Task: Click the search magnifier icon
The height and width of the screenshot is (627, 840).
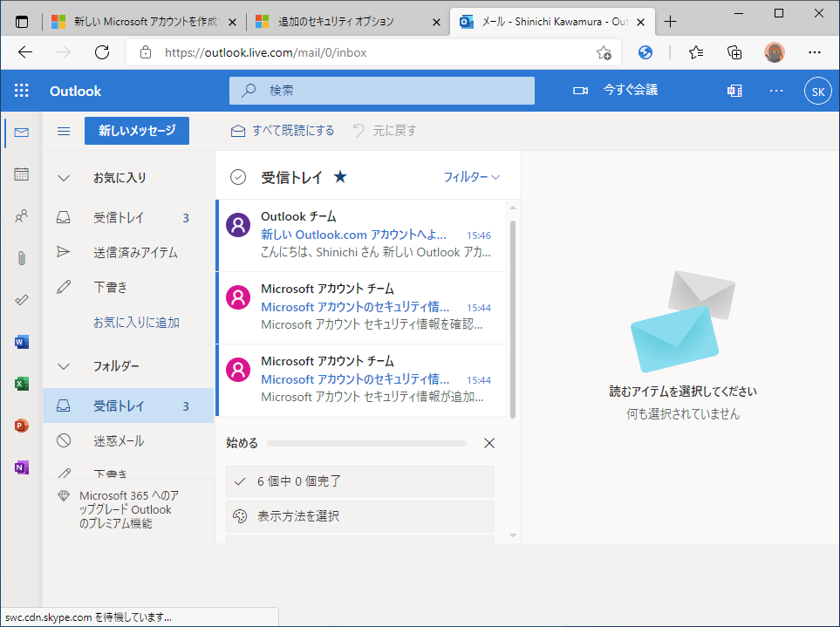Action: coord(249,90)
